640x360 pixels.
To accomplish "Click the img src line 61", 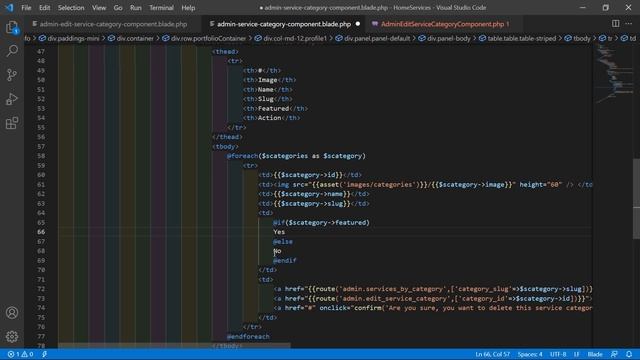I will [x=425, y=184].
